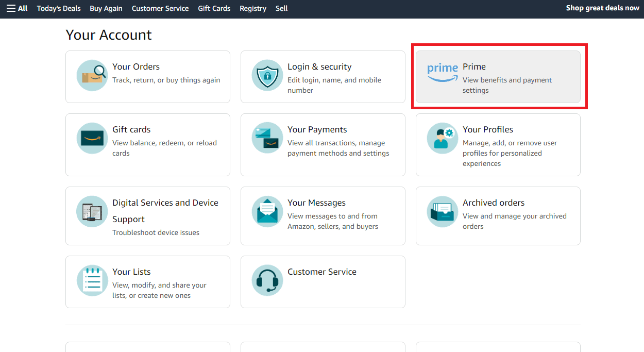Open Digital Services and Device Support heading
This screenshot has height=352, width=644.
tap(165, 211)
